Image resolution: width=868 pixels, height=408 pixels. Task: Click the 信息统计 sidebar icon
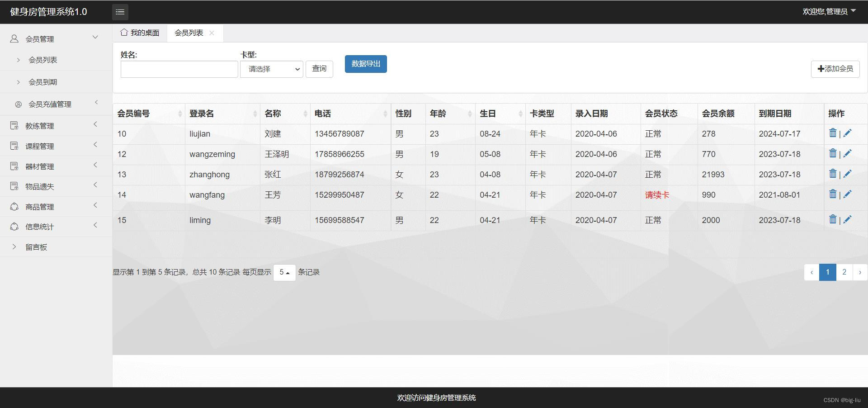14,227
